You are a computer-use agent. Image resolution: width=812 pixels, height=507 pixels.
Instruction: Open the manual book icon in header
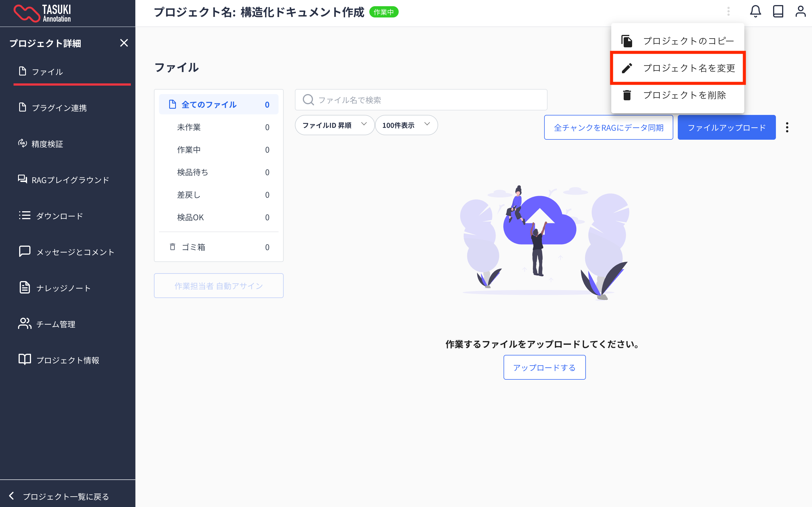click(778, 12)
